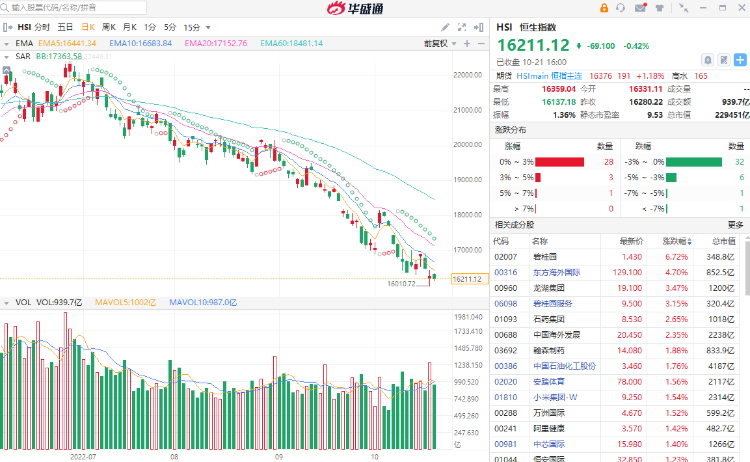Image resolution: width=750 pixels, height=462 pixels.
Task: Open the 15分 interval dropdown arrow
Action: pyautogui.click(x=208, y=28)
